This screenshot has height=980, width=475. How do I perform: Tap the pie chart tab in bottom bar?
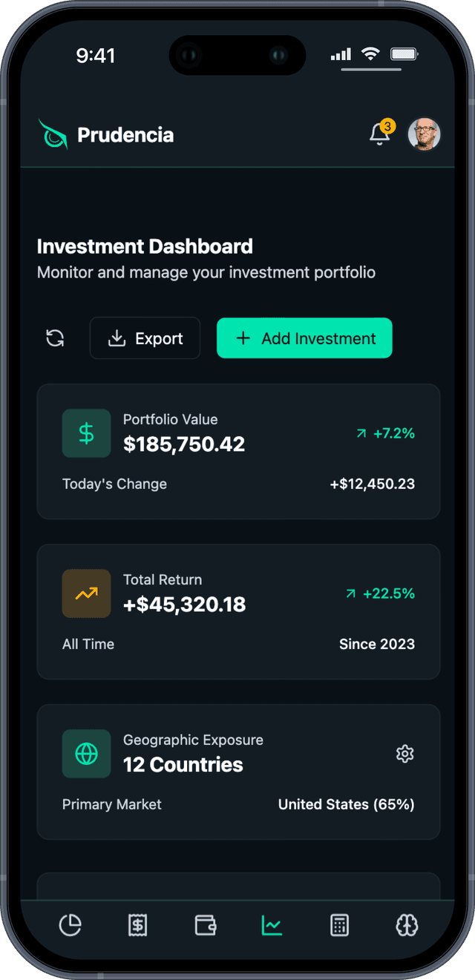tap(70, 925)
